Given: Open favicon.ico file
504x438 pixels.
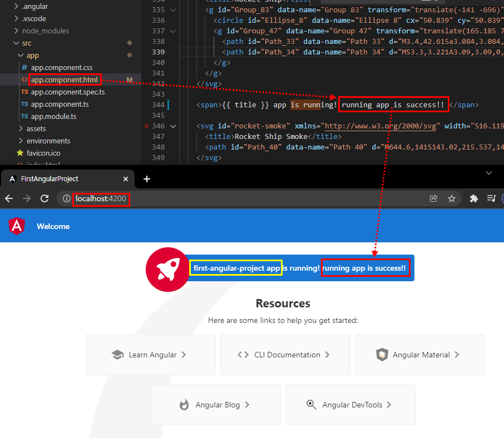Looking at the screenshot, I should [43, 153].
